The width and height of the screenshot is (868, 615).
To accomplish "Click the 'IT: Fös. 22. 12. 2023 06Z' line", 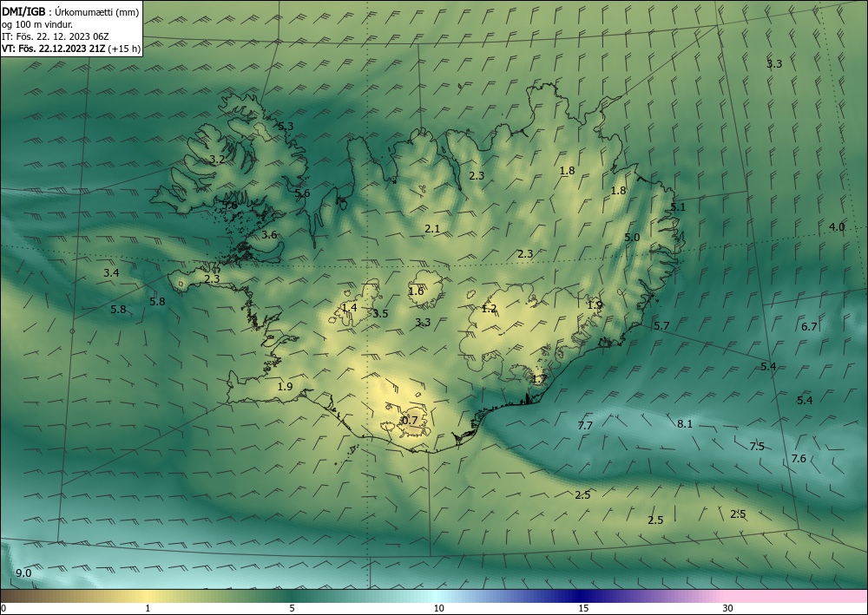I will [56, 36].
